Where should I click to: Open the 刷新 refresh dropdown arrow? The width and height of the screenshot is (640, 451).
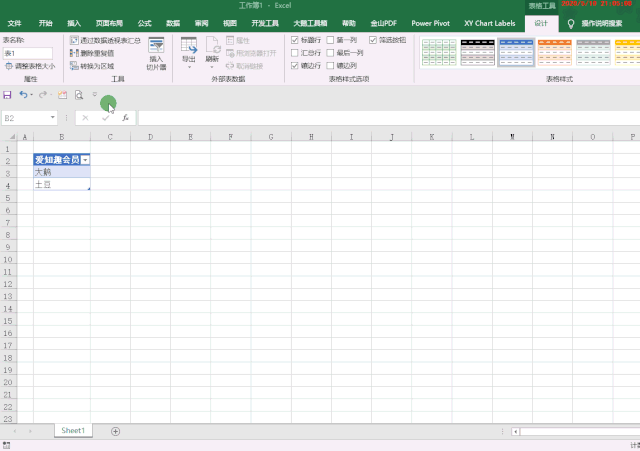coord(212,67)
